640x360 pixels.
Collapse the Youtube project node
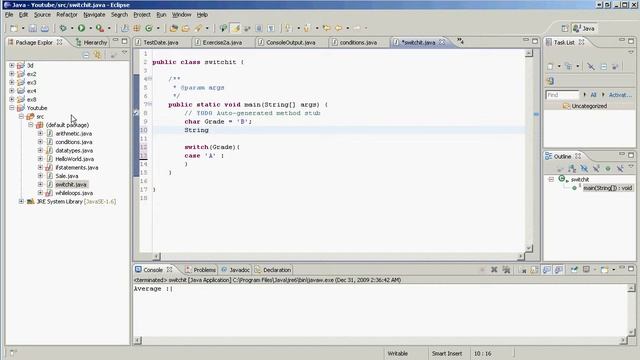12,108
